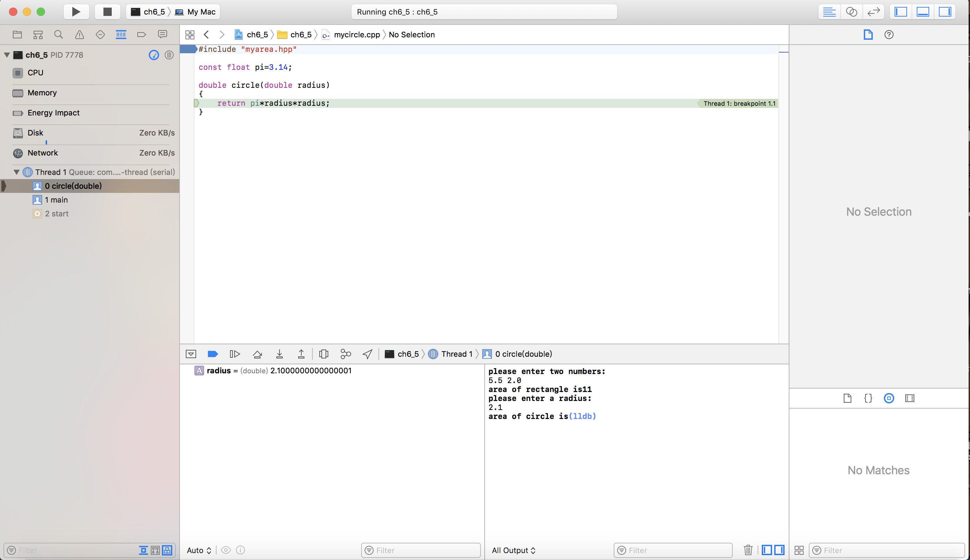
Task: Click the Step Into debug icon
Action: [x=280, y=354]
